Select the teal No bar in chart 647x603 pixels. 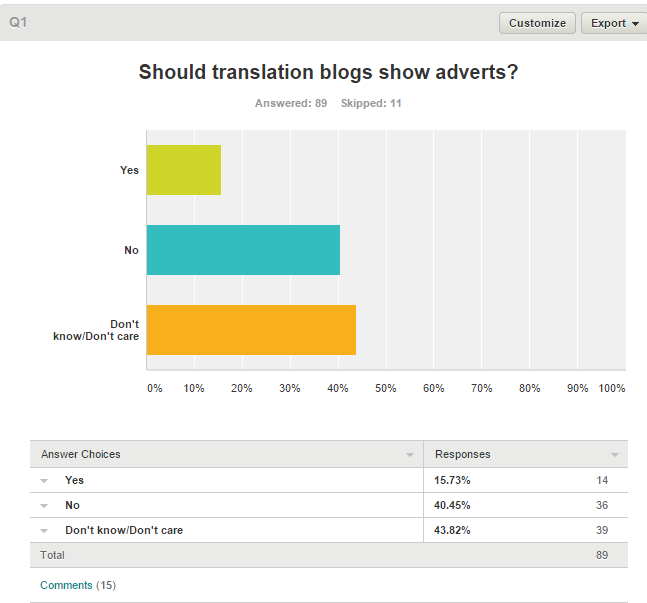click(x=243, y=250)
